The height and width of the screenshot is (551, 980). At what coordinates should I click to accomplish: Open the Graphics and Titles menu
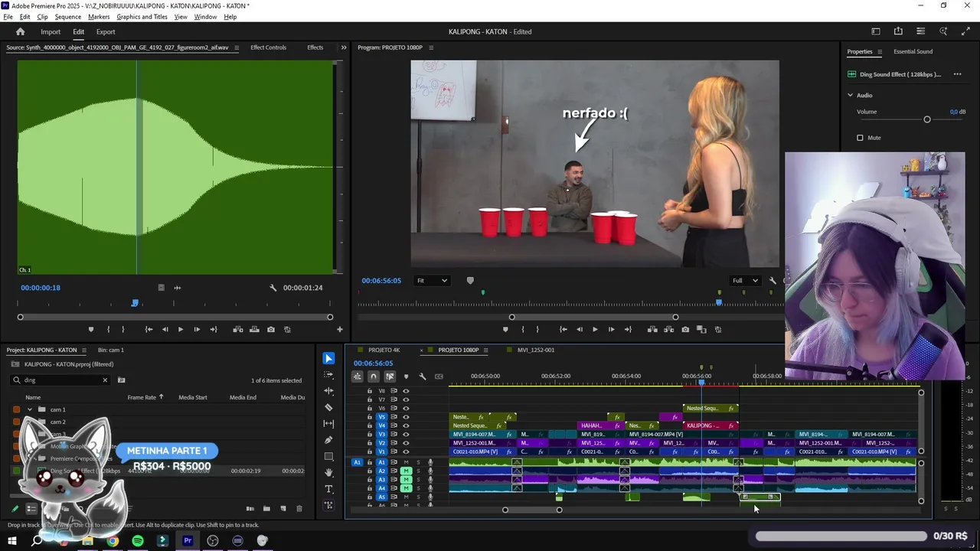pos(142,17)
